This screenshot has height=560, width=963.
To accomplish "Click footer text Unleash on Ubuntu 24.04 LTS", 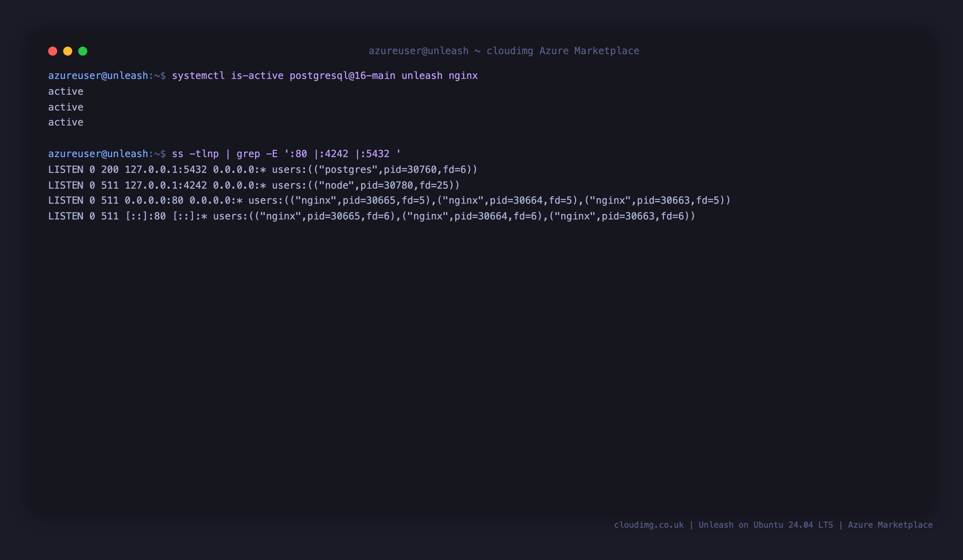I will [x=766, y=525].
